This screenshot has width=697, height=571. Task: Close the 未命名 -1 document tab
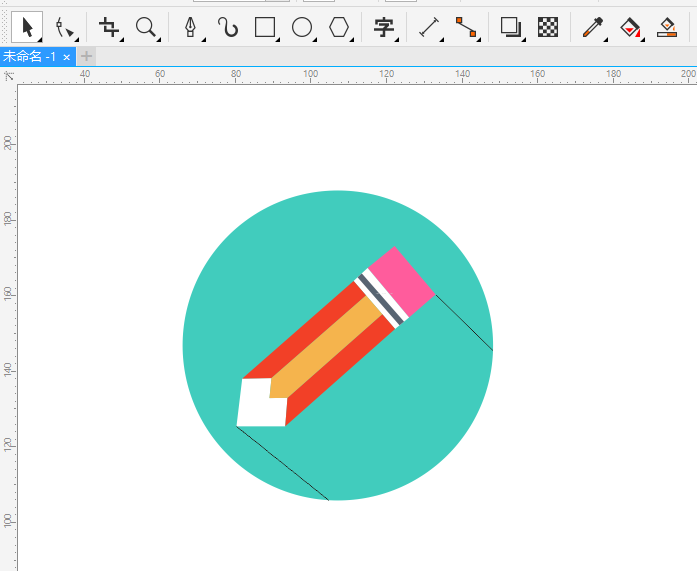click(x=67, y=57)
